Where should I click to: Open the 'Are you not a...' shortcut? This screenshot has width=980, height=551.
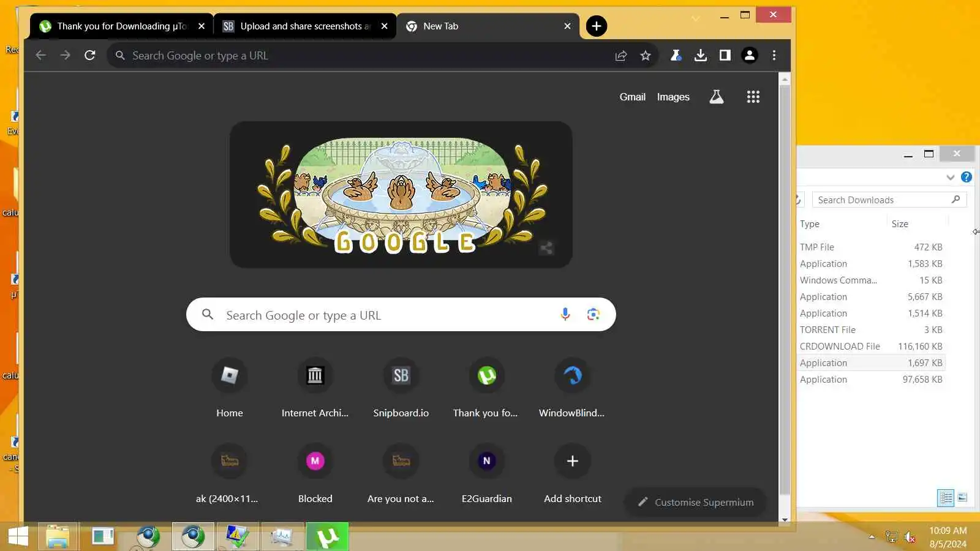click(x=401, y=474)
